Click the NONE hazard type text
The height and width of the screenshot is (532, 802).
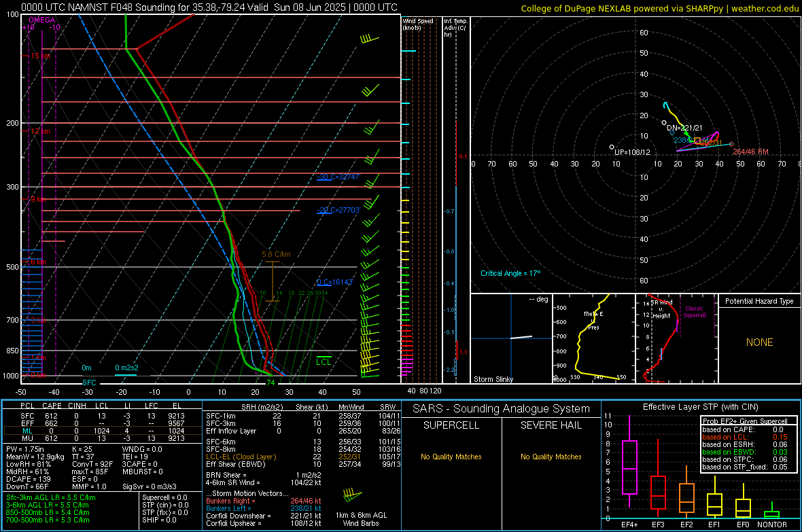pyautogui.click(x=760, y=342)
